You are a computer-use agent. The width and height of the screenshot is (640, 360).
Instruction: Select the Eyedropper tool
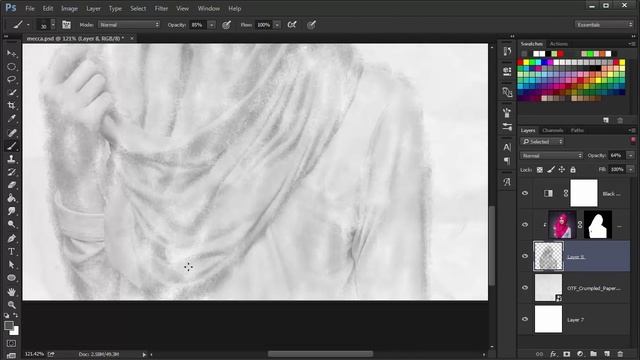(11, 119)
